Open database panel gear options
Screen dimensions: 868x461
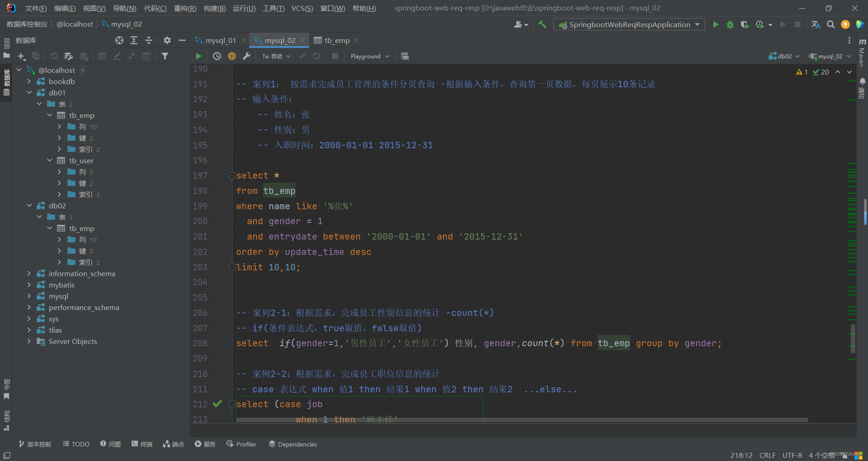167,40
